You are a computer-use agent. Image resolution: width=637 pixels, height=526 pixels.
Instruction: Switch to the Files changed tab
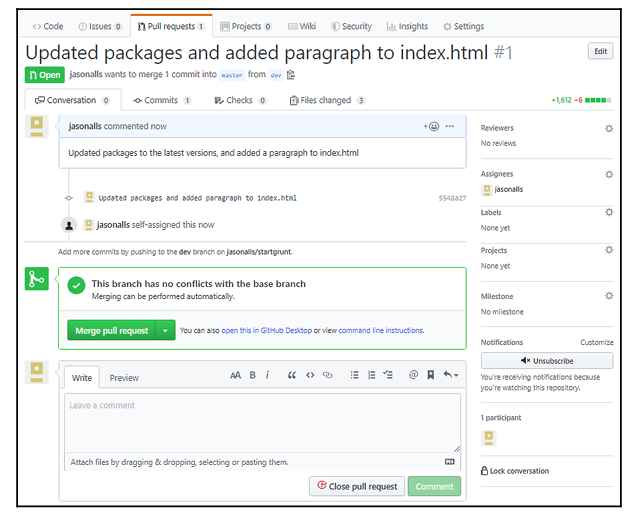326,100
